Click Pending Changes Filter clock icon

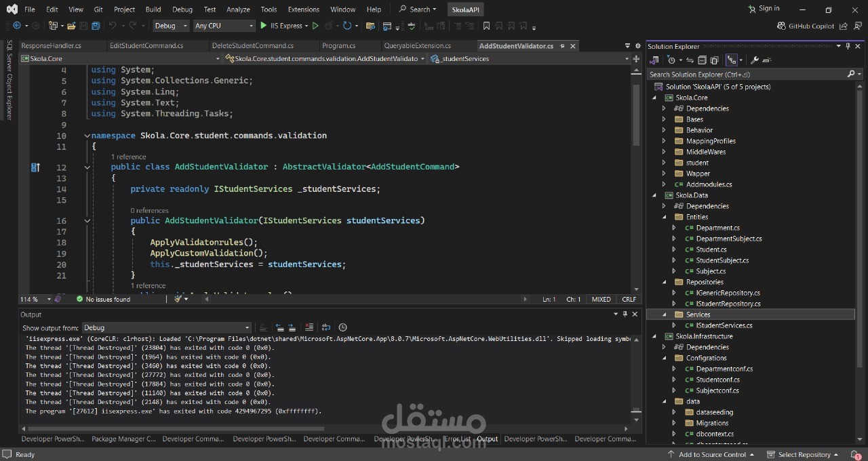671,60
